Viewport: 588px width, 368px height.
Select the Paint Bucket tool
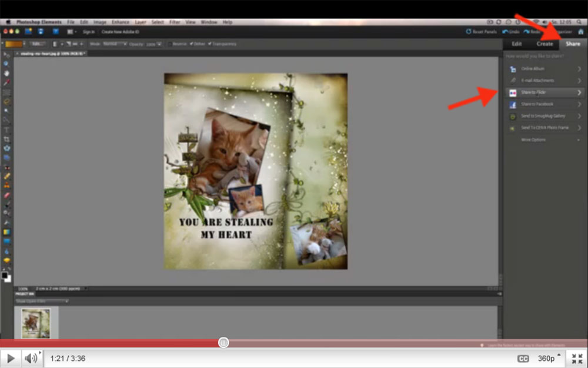[x=6, y=223]
